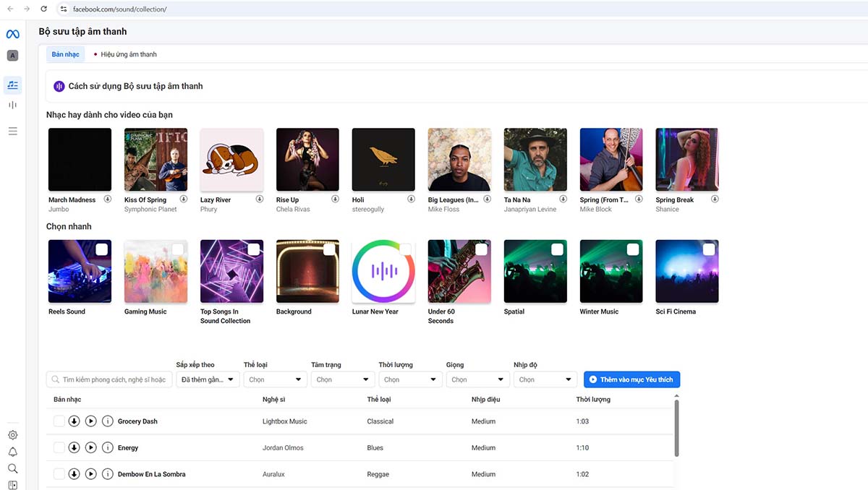Open the Nhịp độ dropdown

(545, 379)
